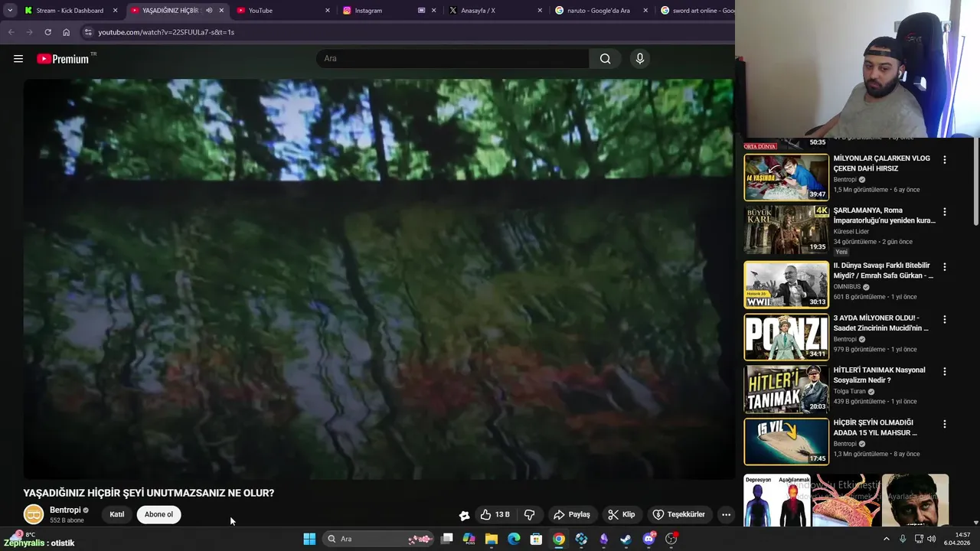Click the sparkle icon left of like button
The height and width of the screenshot is (551, 980).
click(464, 515)
